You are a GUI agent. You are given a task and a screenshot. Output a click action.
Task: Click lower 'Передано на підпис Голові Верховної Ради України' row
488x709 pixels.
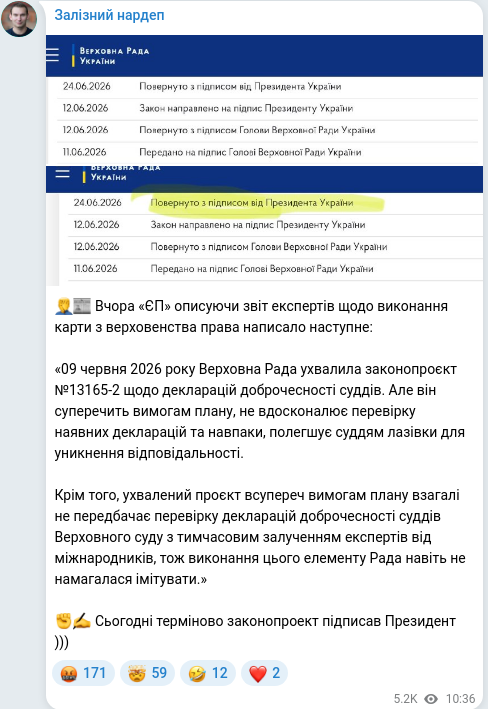[275, 269]
